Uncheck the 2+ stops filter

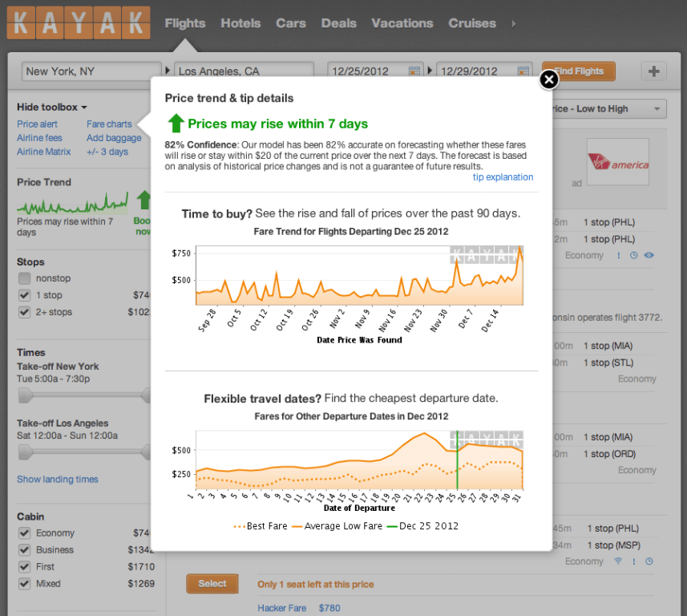tap(25, 312)
